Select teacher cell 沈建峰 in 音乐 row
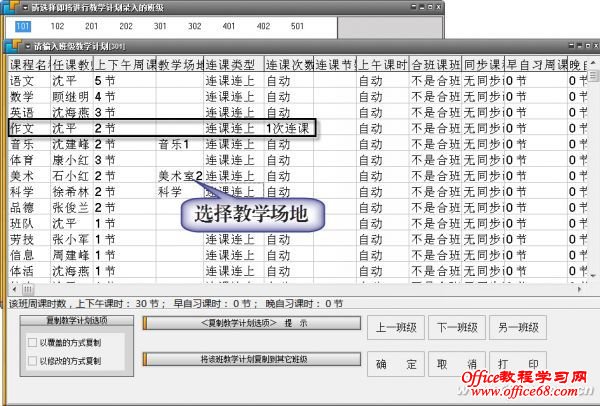The image size is (600, 406). tap(72, 144)
